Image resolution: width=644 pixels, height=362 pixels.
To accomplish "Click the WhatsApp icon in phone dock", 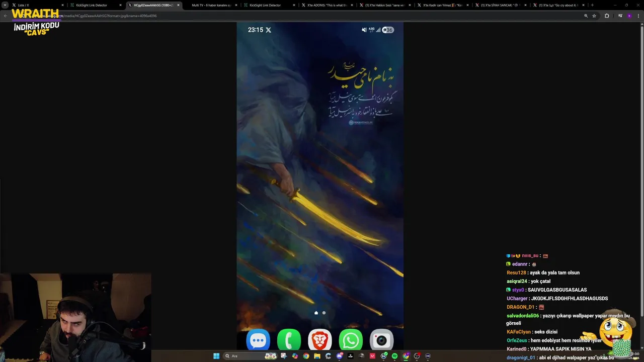I will tap(351, 340).
